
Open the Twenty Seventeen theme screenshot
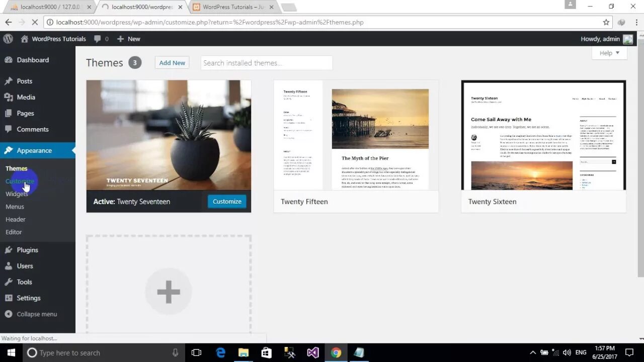click(x=169, y=135)
